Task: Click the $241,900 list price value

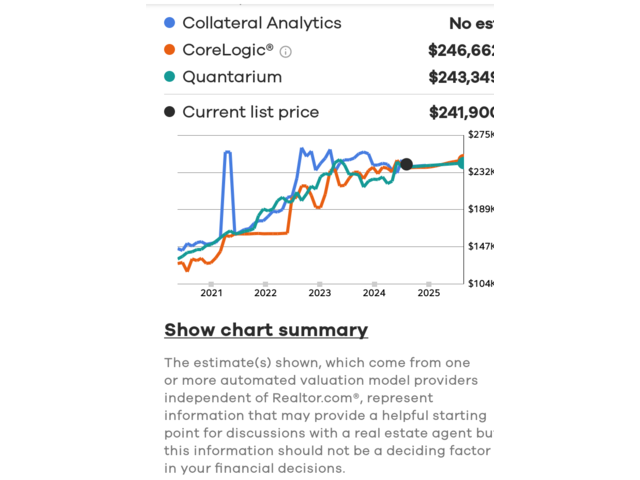Action: point(461,113)
